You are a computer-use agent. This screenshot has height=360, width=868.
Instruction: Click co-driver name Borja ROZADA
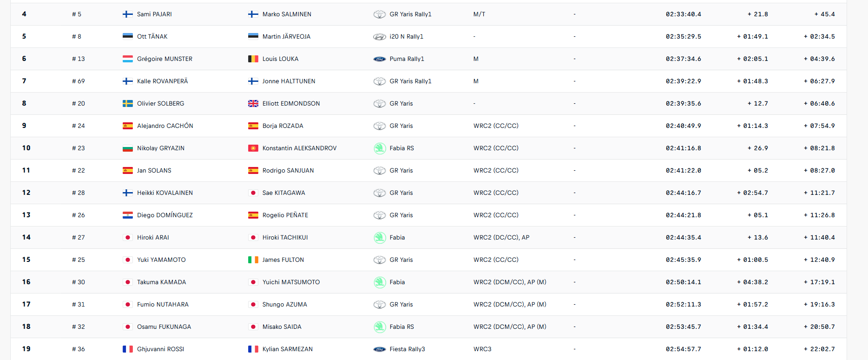point(283,126)
